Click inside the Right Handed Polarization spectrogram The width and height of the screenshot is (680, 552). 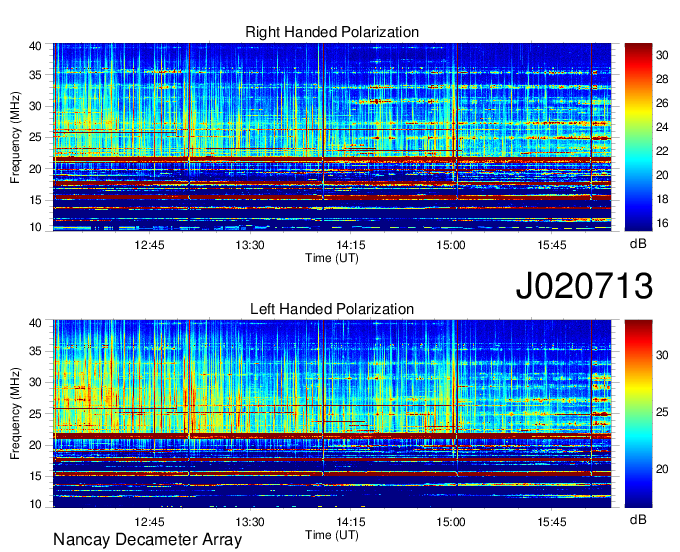[x=332, y=137]
